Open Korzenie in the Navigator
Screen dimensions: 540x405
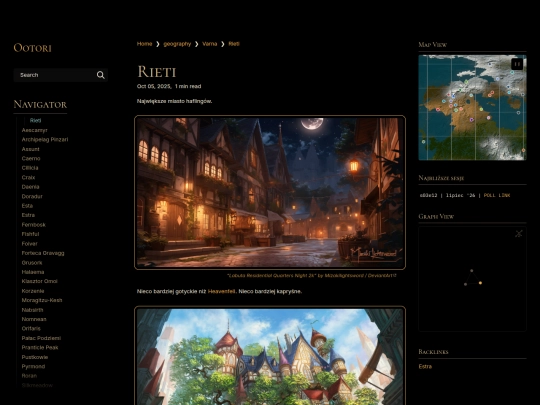pyautogui.click(x=33, y=291)
